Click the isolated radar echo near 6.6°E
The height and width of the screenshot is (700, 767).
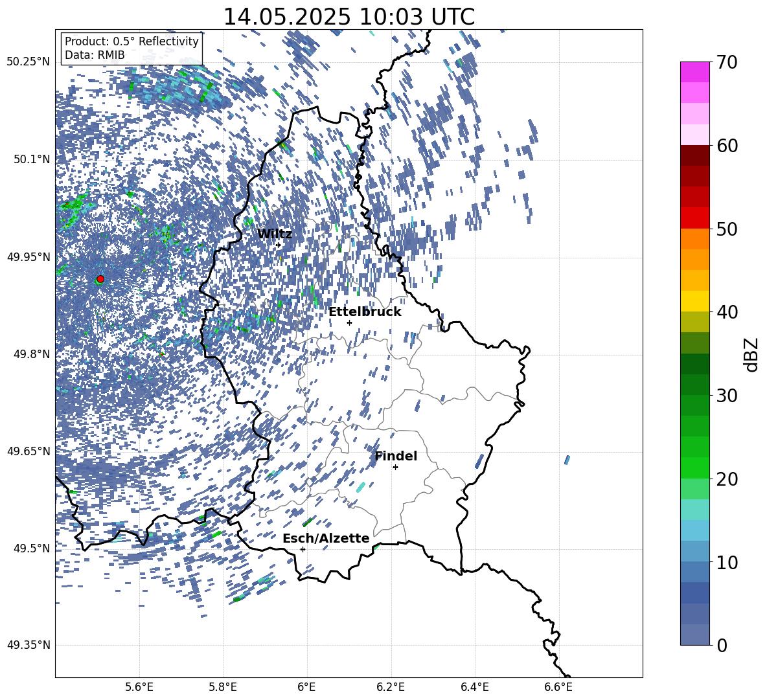point(567,460)
